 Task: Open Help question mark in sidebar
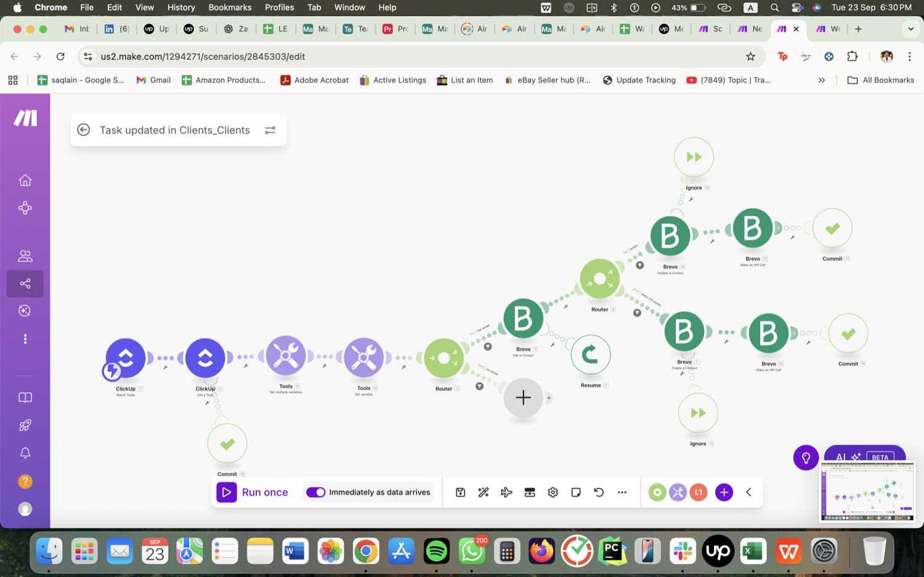[25, 481]
